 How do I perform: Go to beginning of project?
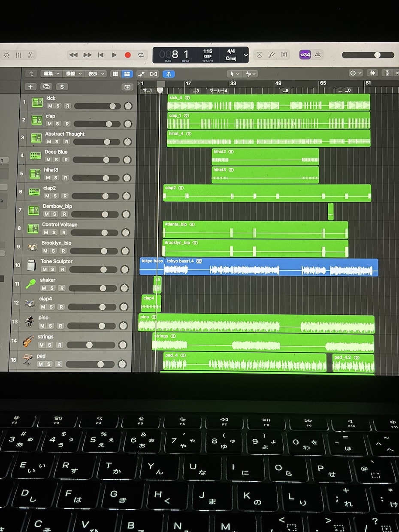(101, 55)
